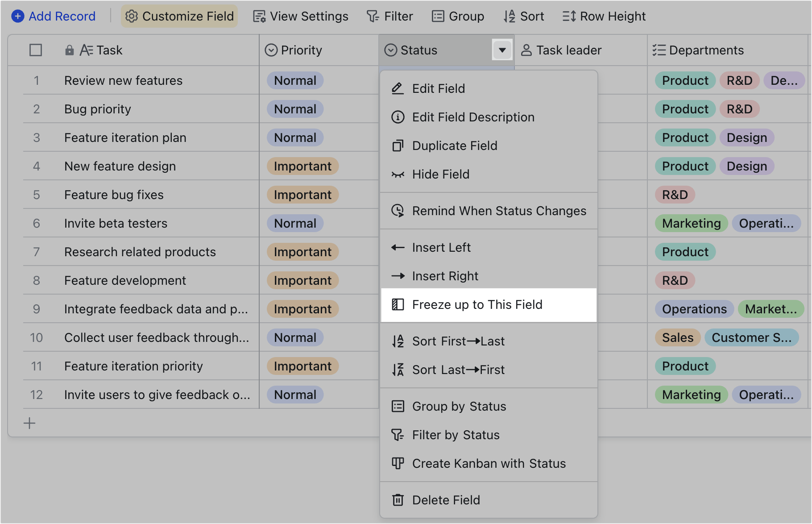The image size is (812, 524).
Task: Click the Delete Field trash icon
Action: pos(398,500)
